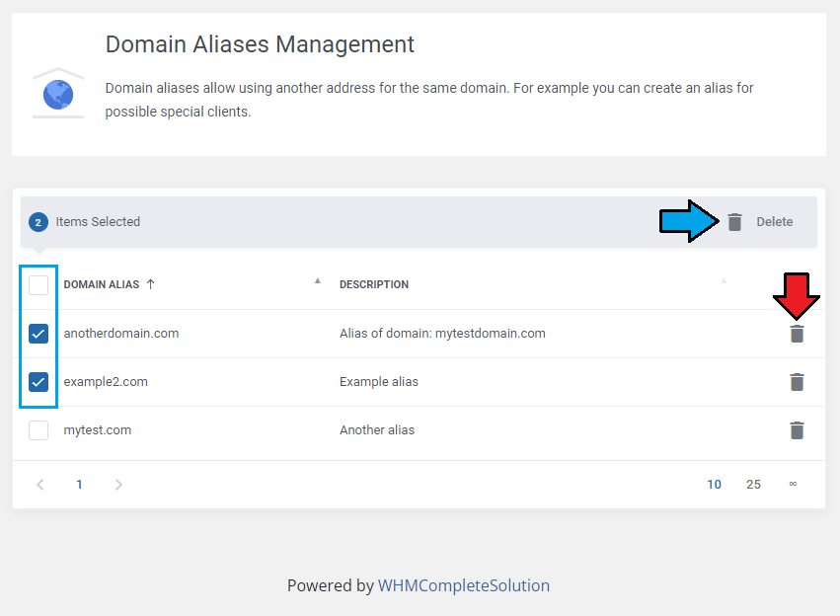Go to previous page arrow
This screenshot has width=840, height=616.
pos(40,485)
